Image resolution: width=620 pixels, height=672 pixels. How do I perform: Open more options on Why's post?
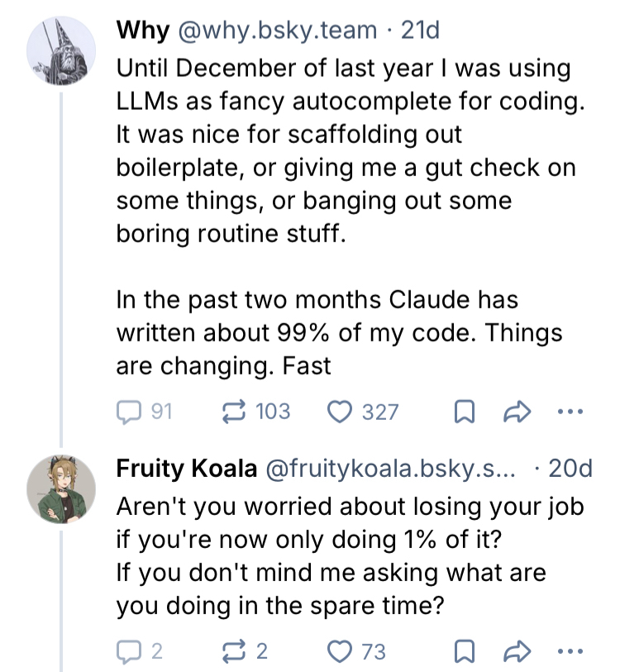pos(571,411)
